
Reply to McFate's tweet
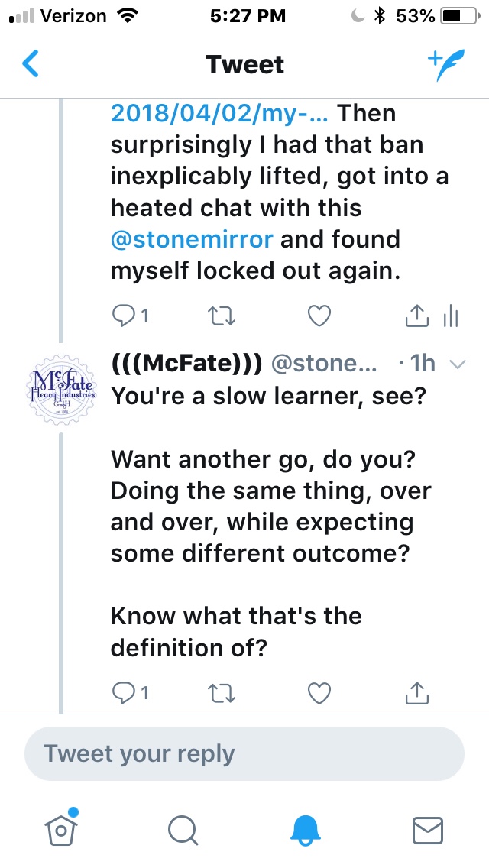coord(123,692)
